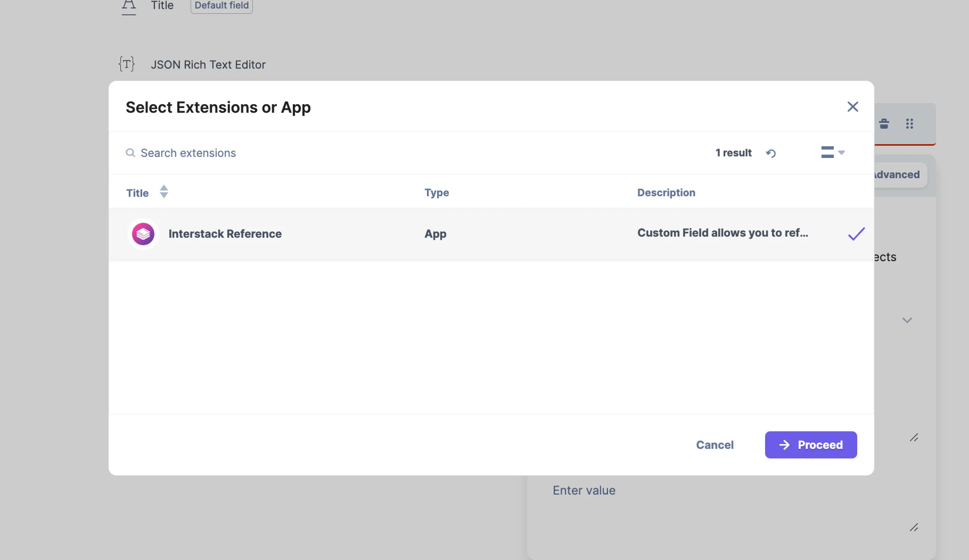Click the Search extensions input field
Screen dimensions: 969x560
(x=188, y=153)
